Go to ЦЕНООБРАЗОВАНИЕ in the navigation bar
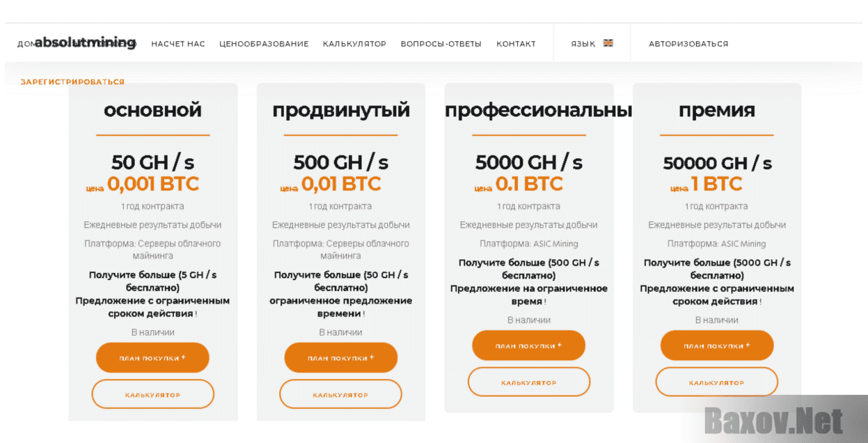Image resolution: width=868 pixels, height=443 pixels. coord(264,44)
